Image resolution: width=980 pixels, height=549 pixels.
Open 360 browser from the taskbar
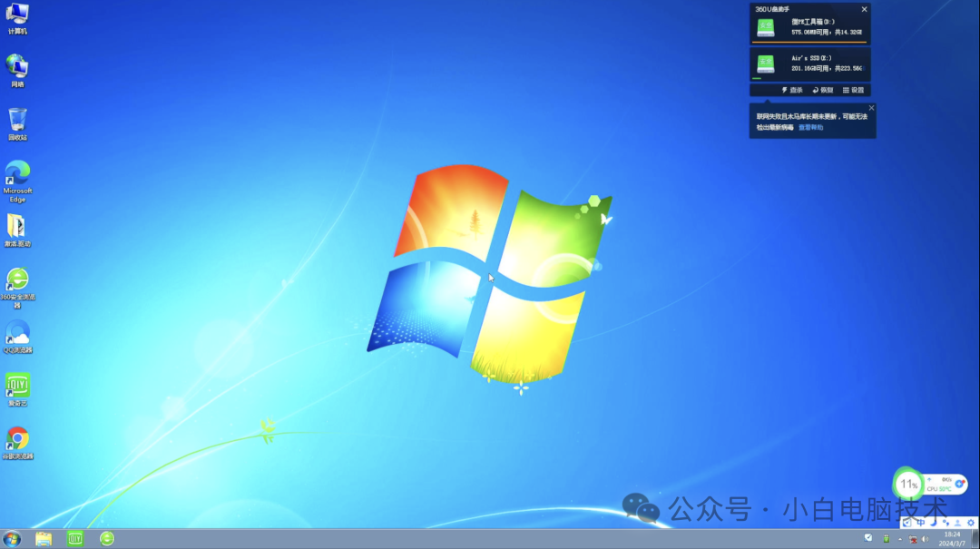point(107,538)
